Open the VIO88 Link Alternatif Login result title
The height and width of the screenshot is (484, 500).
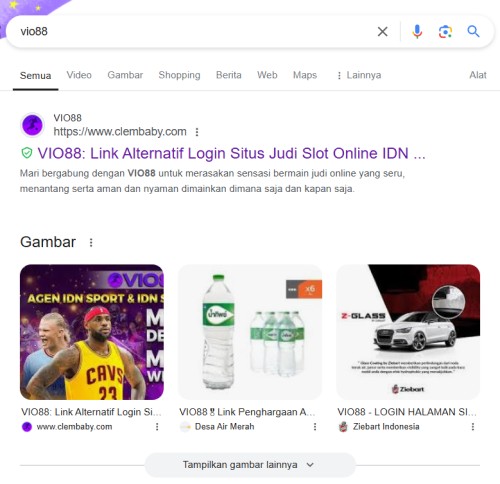click(x=231, y=154)
